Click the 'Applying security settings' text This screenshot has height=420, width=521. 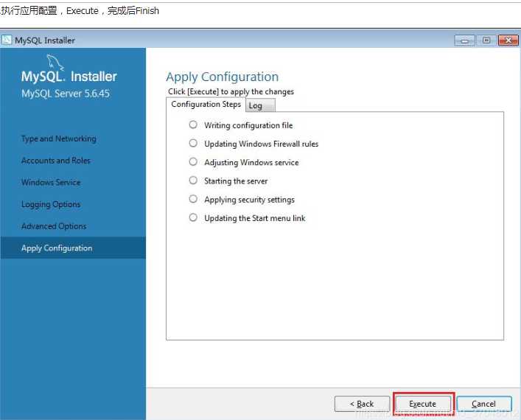[x=250, y=200]
